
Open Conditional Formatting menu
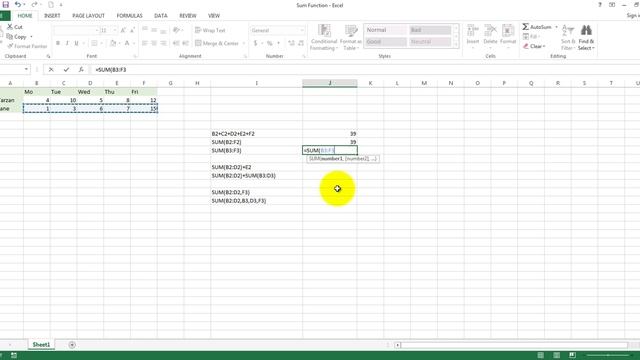point(324,38)
